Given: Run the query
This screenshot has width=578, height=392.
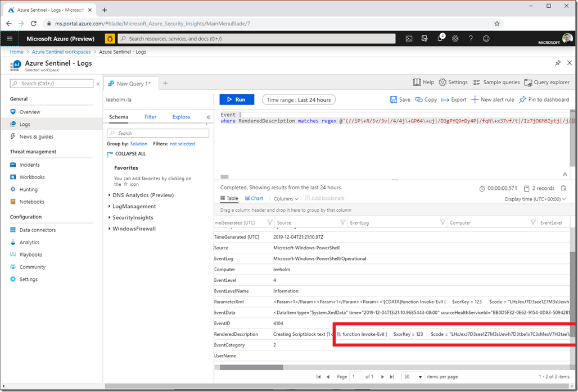Looking at the screenshot, I should click(x=237, y=100).
